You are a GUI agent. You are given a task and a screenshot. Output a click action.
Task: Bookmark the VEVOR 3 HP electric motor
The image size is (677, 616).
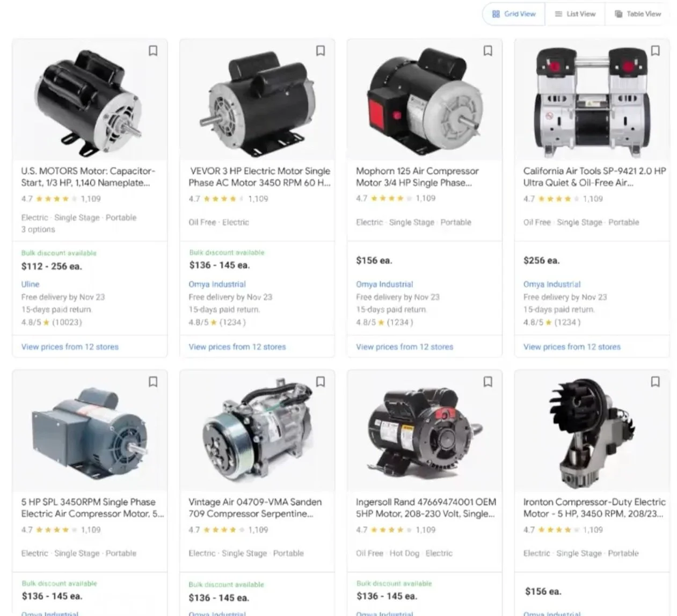pos(321,50)
